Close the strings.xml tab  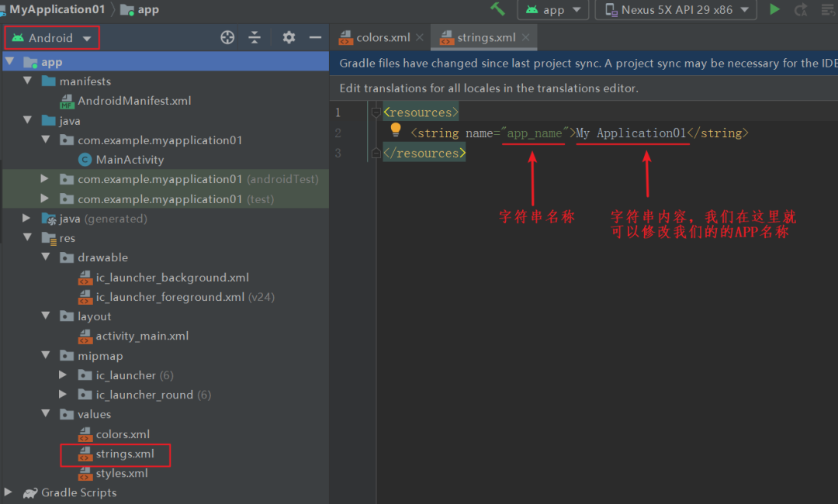pyautogui.click(x=526, y=37)
